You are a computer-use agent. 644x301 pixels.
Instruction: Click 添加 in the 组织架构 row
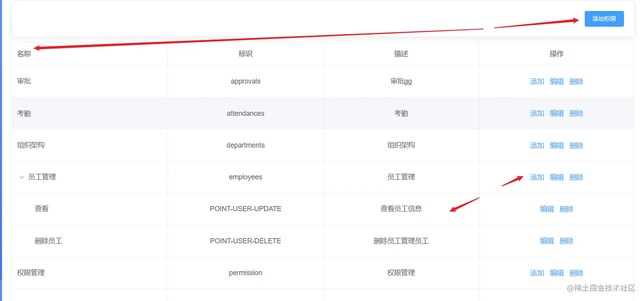coord(537,145)
